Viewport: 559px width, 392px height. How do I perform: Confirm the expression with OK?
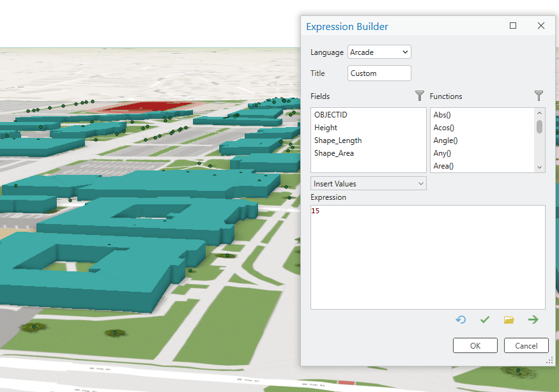tap(475, 345)
